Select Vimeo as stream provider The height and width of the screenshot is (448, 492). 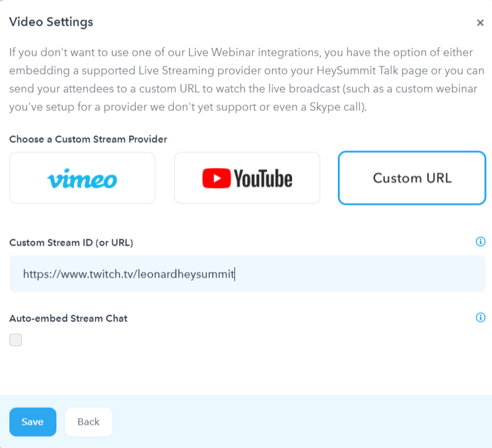(x=82, y=178)
